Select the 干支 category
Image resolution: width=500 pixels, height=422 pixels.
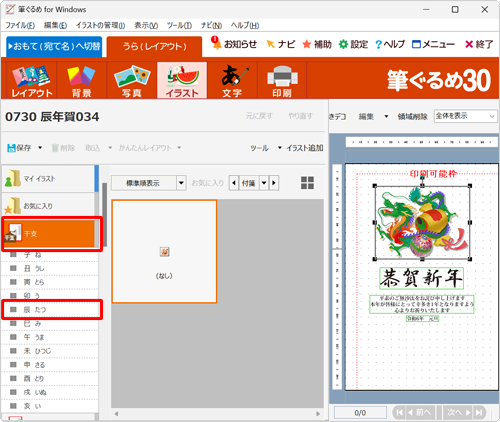[49, 233]
